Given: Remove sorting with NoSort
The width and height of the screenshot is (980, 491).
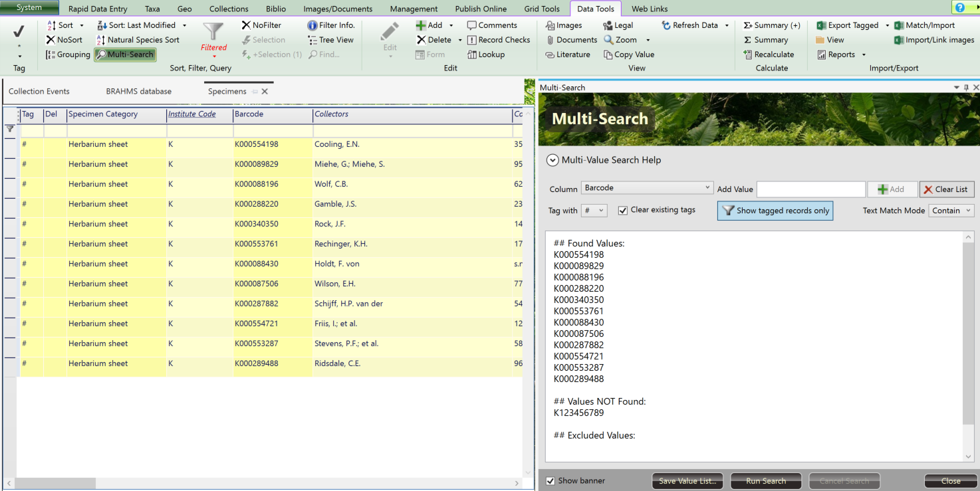Looking at the screenshot, I should point(64,40).
